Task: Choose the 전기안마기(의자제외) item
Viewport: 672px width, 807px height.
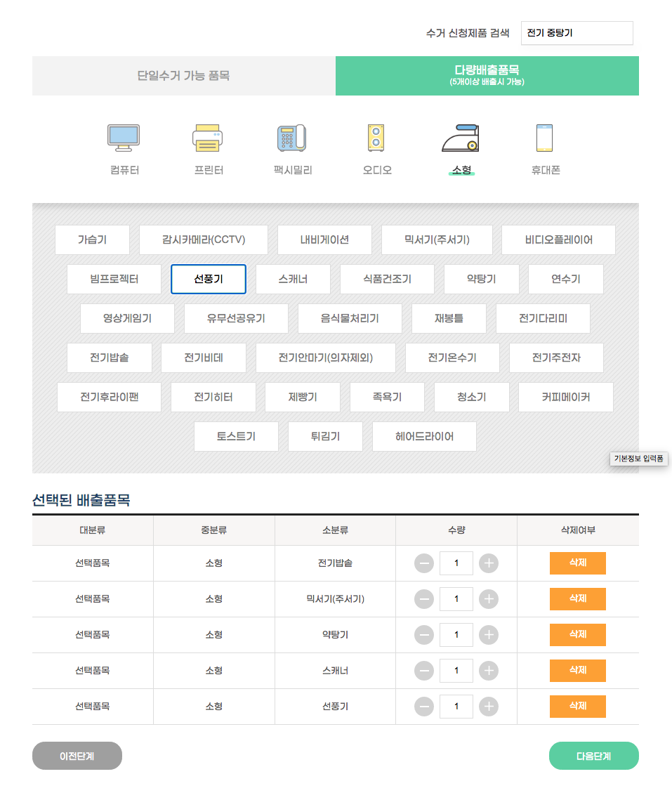Action: click(326, 357)
